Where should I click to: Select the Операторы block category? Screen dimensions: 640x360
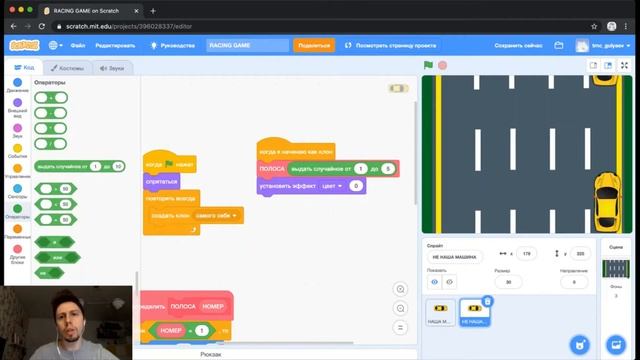tap(18, 211)
